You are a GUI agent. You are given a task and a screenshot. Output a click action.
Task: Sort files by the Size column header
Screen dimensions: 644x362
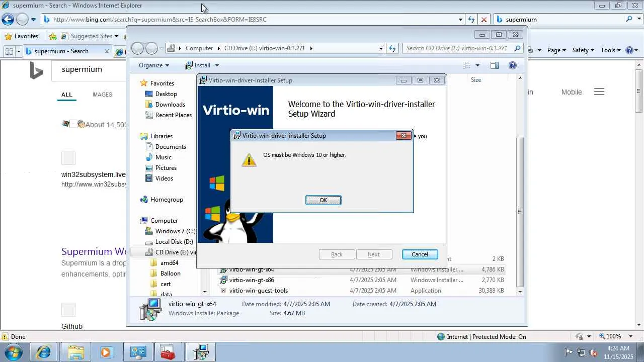click(476, 80)
